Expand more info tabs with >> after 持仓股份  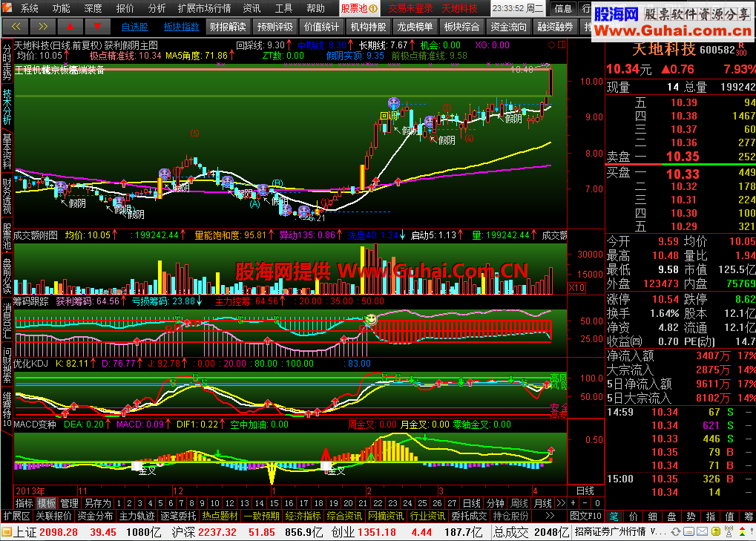tap(550, 516)
